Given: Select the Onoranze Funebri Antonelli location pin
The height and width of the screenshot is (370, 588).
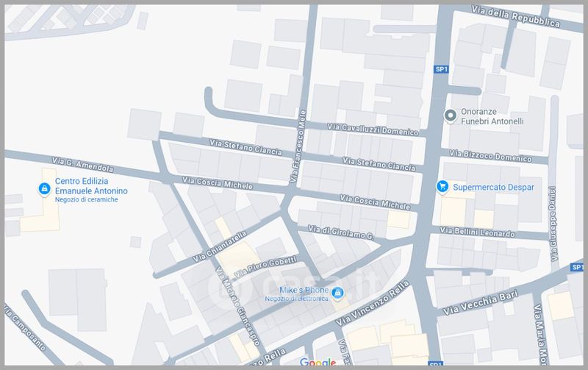Looking at the screenshot, I should click(451, 115).
